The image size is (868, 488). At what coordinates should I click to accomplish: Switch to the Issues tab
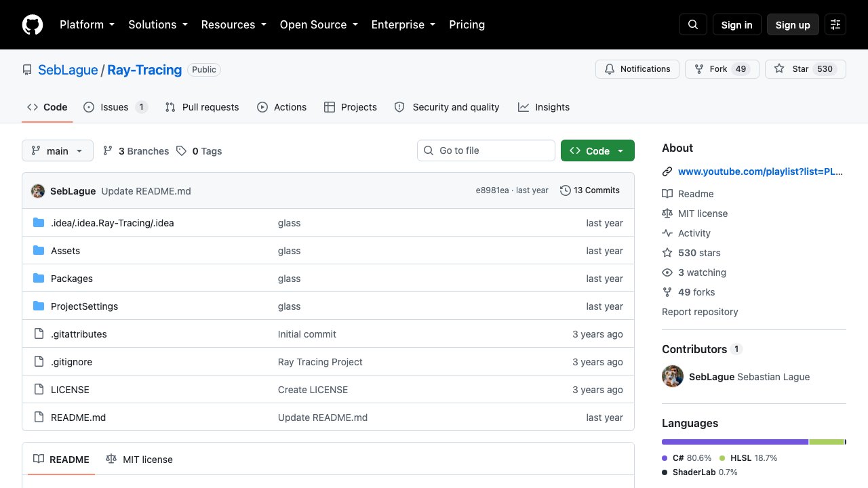[x=116, y=107]
